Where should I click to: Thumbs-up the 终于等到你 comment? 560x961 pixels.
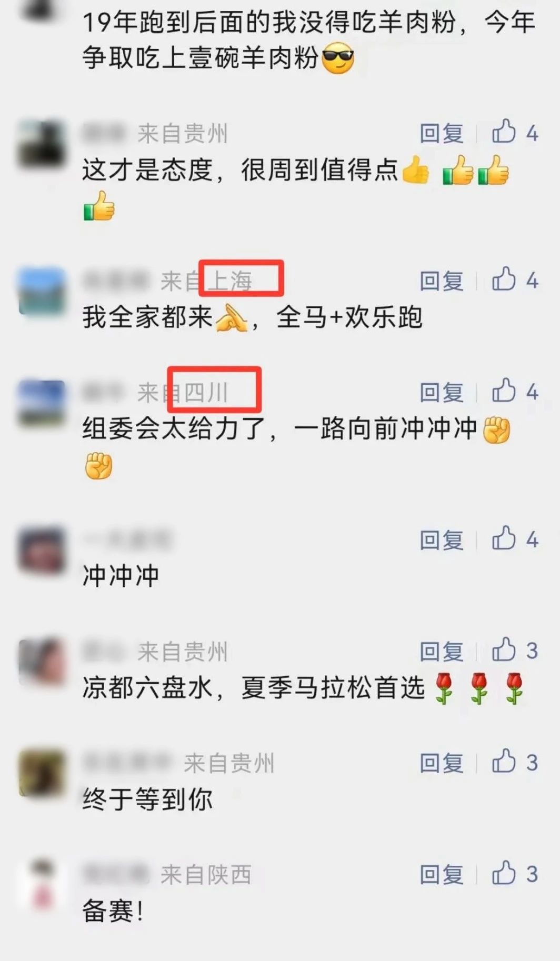pyautogui.click(x=504, y=762)
